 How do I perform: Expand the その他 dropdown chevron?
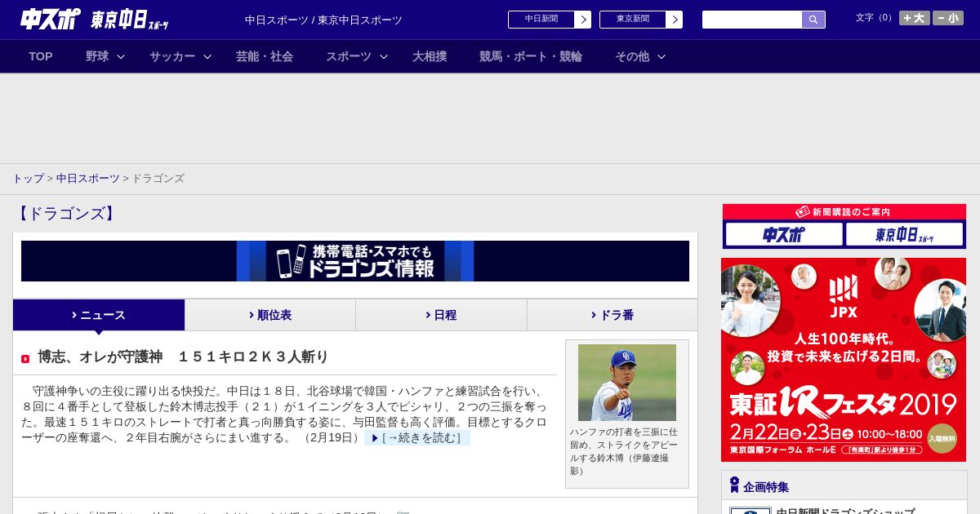661,56
